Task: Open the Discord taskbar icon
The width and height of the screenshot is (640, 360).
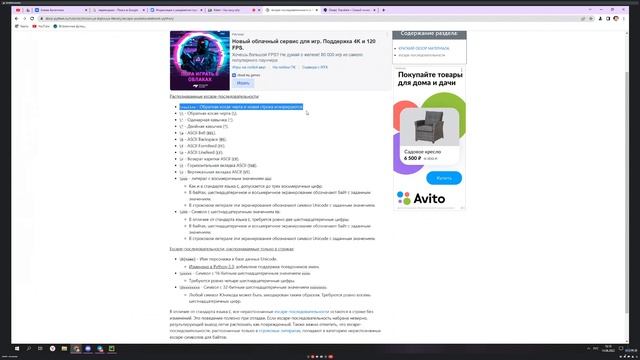Action: (88, 349)
